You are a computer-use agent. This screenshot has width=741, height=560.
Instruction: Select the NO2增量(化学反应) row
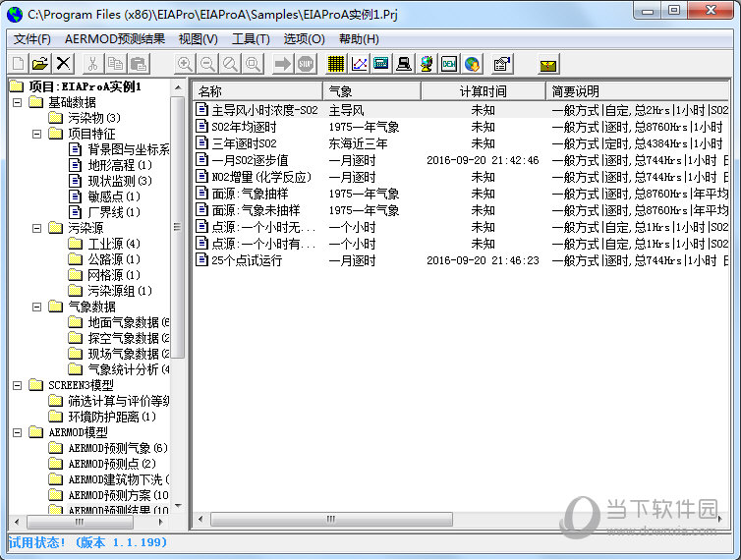[x=461, y=177]
